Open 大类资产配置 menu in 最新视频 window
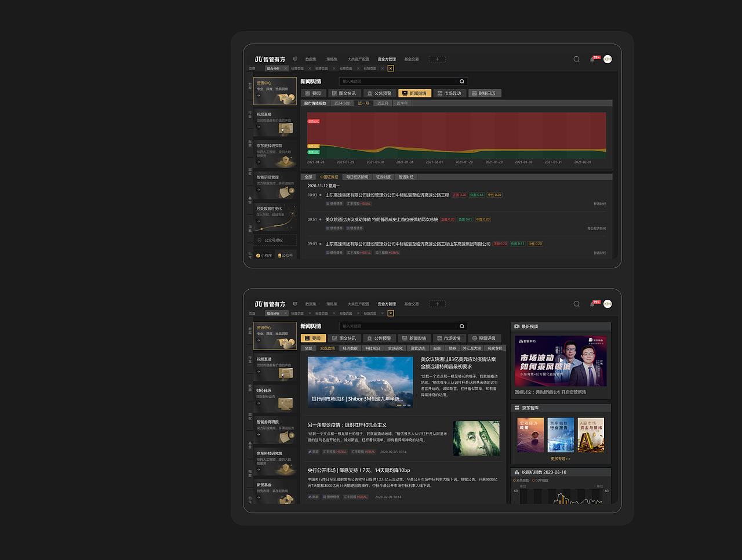742x560 pixels. [x=358, y=304]
